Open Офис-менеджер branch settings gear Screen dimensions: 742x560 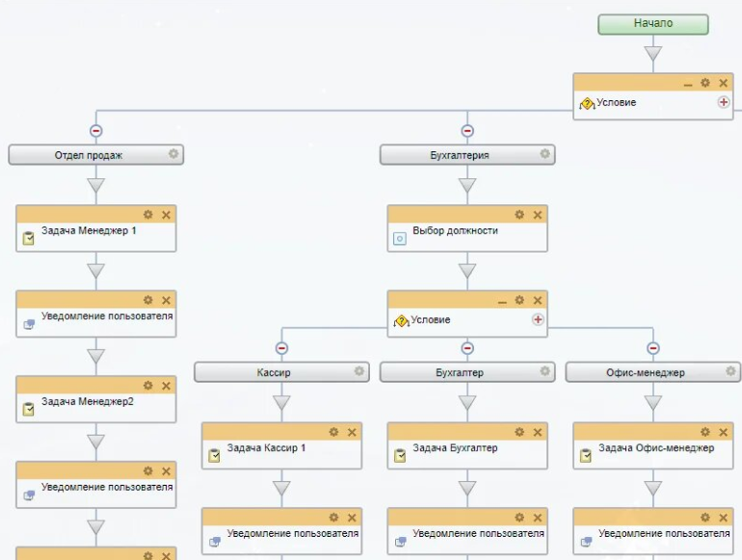(x=730, y=371)
